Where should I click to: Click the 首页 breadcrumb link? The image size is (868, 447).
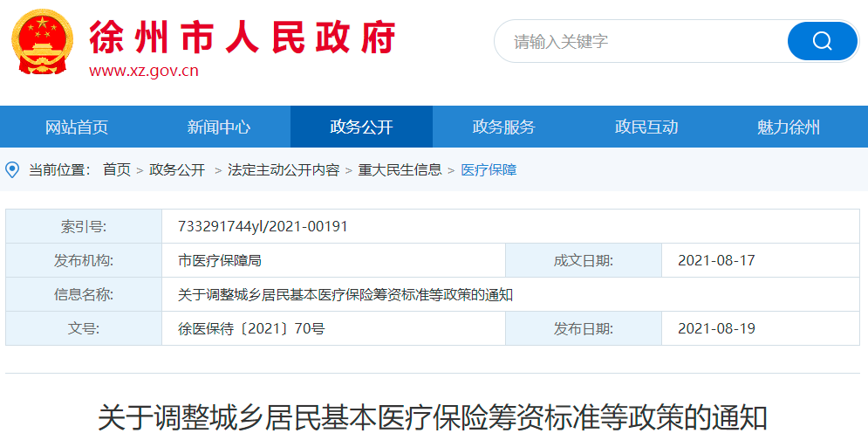117,169
